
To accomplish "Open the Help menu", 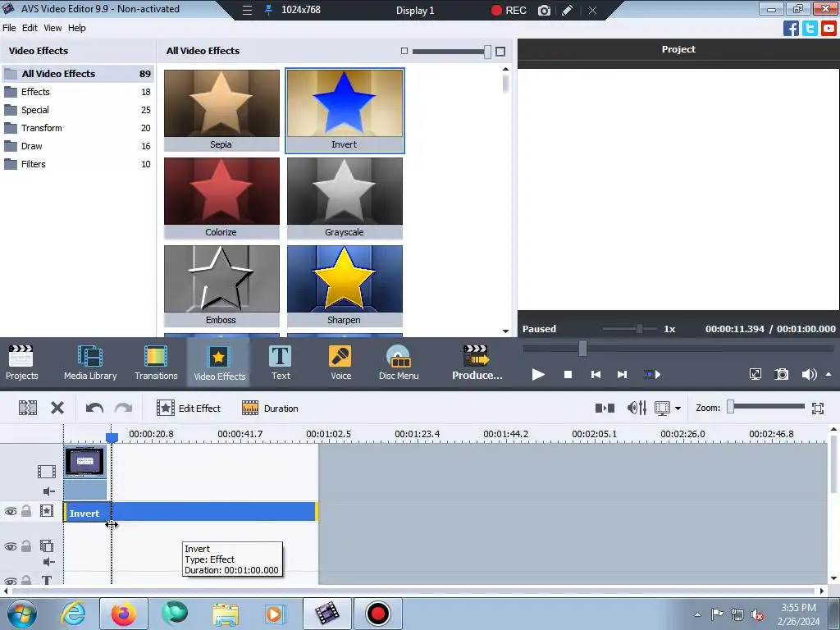I will pos(76,28).
